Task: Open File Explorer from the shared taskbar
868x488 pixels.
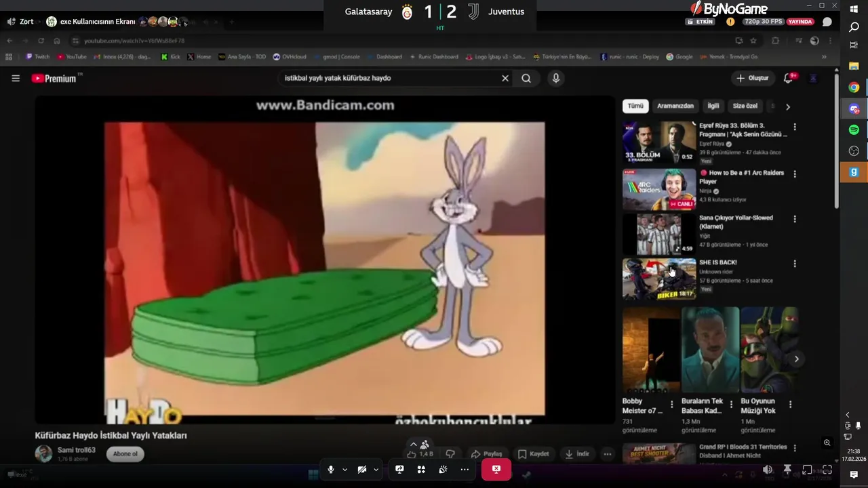Action: 854,66
